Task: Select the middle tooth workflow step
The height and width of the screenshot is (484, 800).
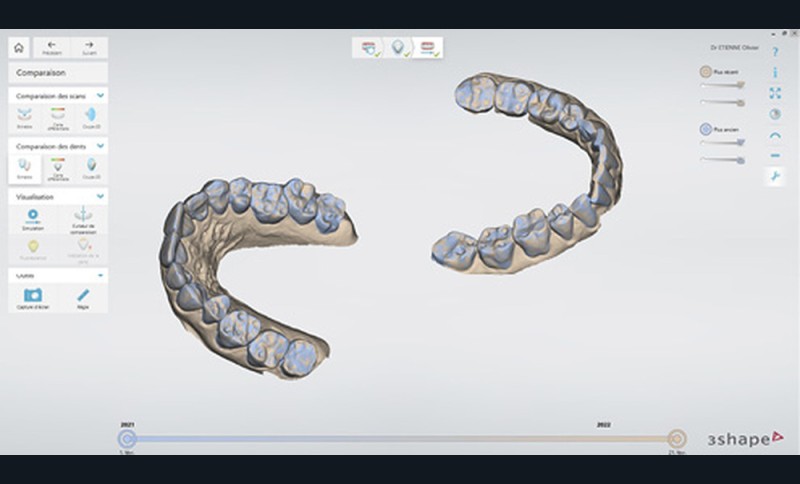Action: click(398, 47)
